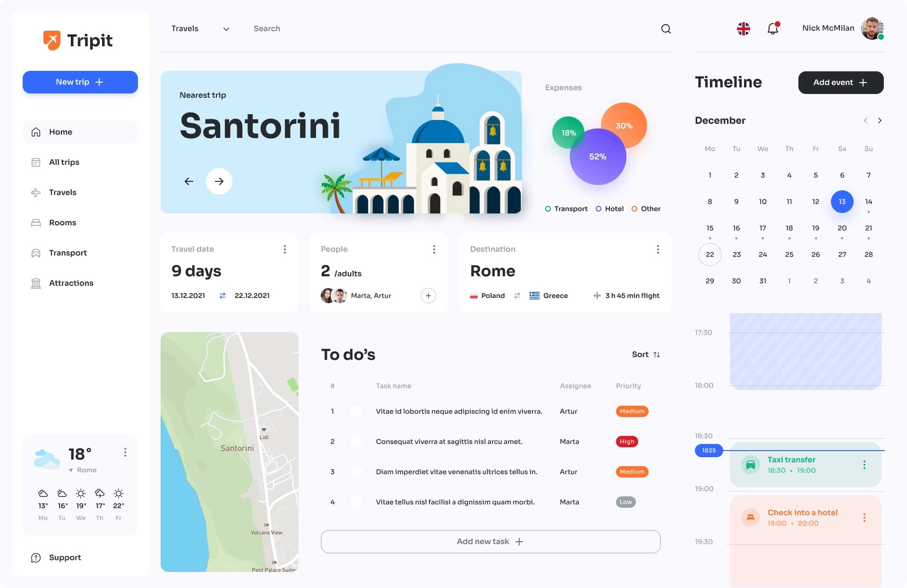This screenshot has height=588, width=907.
Task: Click the bell notification icon
Action: pyautogui.click(x=771, y=28)
